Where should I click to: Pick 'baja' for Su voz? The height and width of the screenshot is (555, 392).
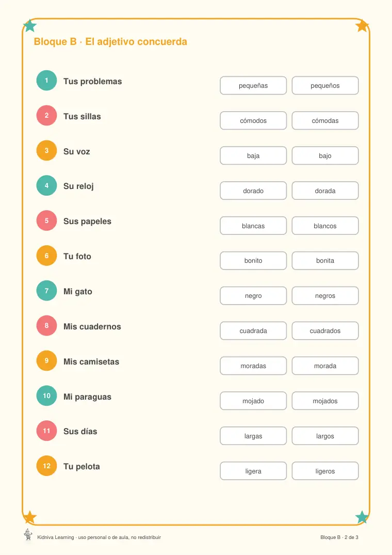pos(253,156)
